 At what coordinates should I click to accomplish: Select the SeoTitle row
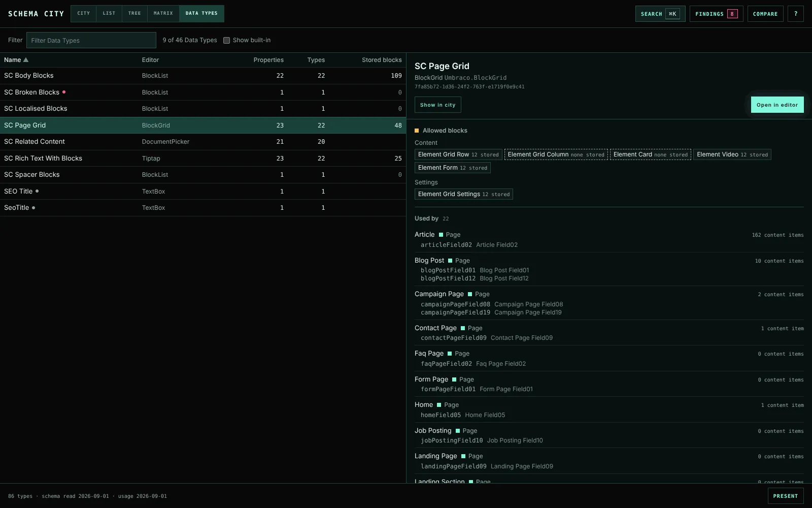pos(203,208)
